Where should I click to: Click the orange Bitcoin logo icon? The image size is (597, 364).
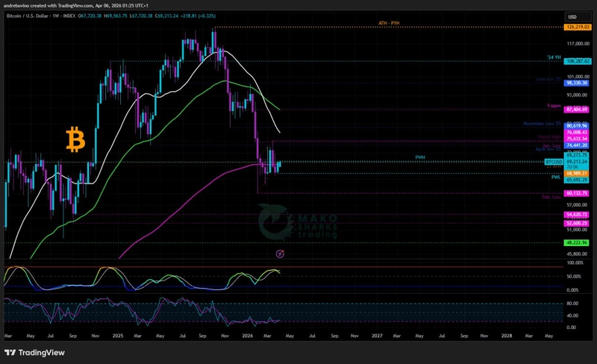pos(75,139)
